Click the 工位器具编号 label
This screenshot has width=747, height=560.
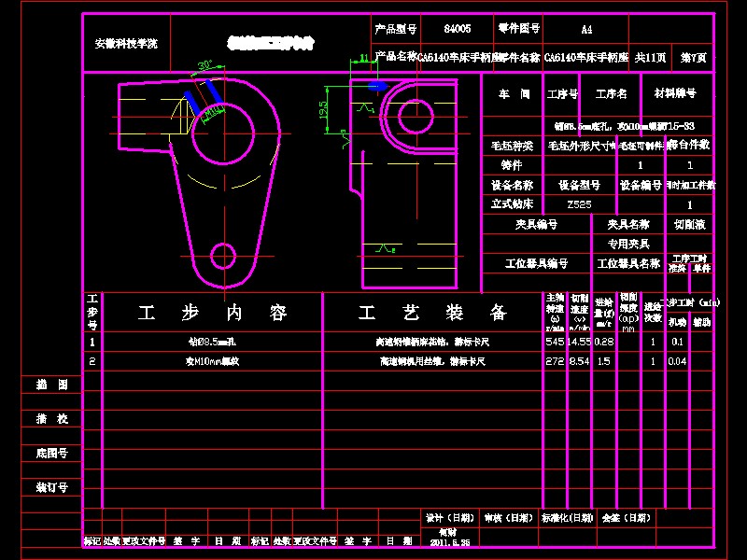536,263
